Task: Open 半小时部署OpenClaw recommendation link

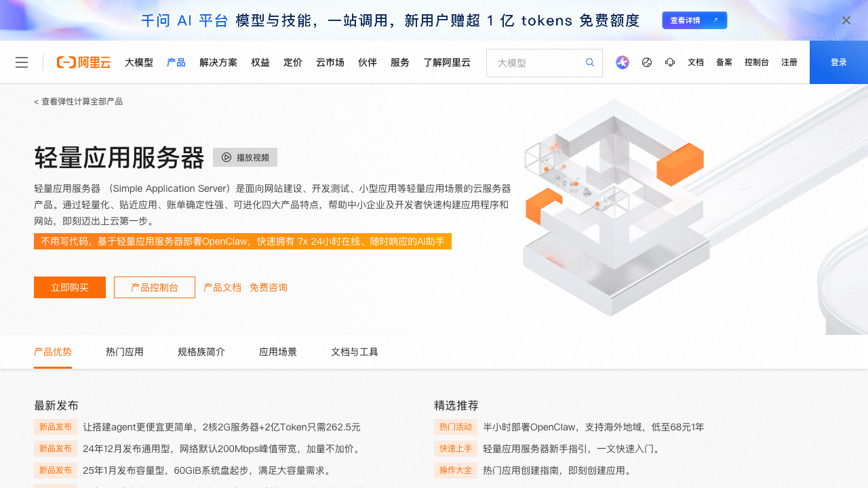Action: (593, 427)
